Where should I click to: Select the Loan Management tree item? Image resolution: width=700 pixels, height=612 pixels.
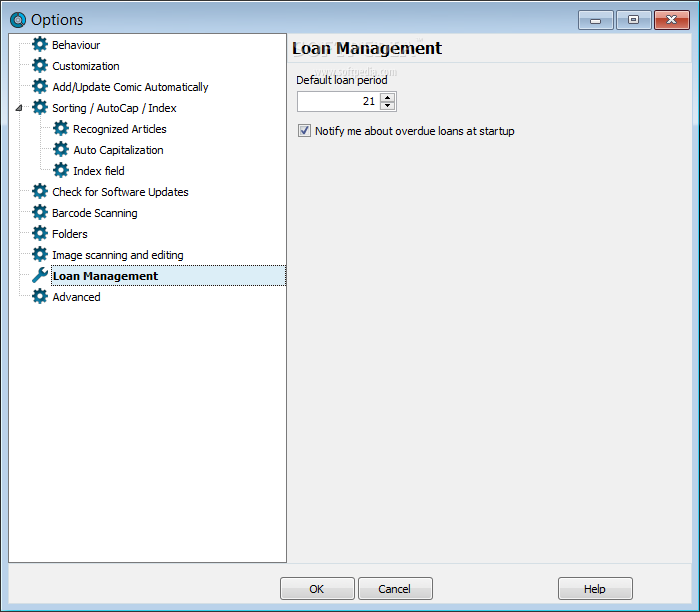[x=168, y=276]
